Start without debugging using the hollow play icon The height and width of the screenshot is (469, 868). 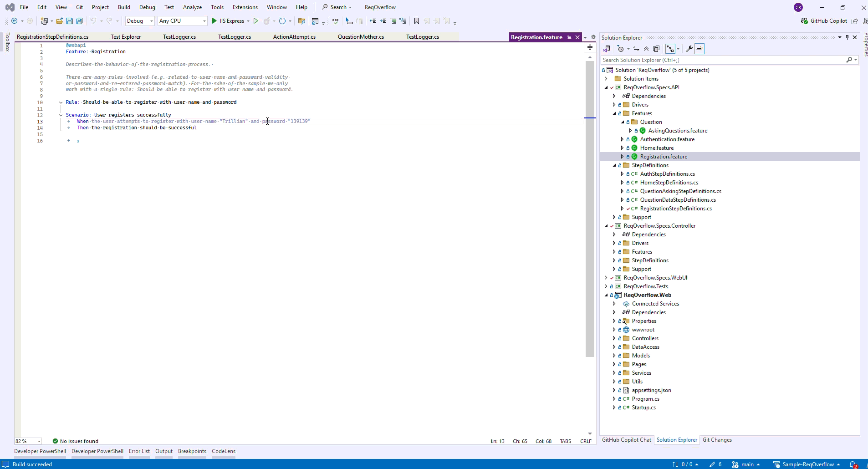click(256, 21)
